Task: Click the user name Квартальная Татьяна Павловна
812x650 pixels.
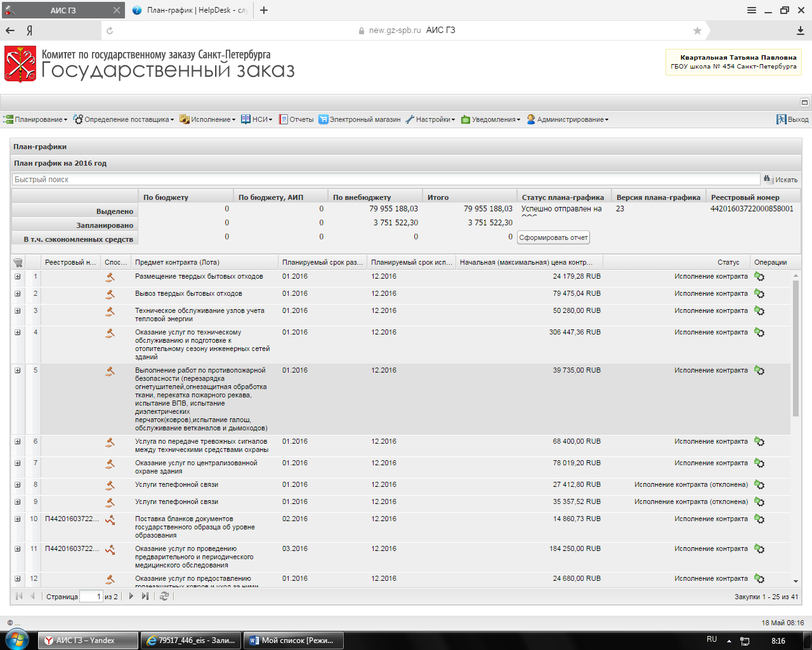Action: (x=738, y=57)
